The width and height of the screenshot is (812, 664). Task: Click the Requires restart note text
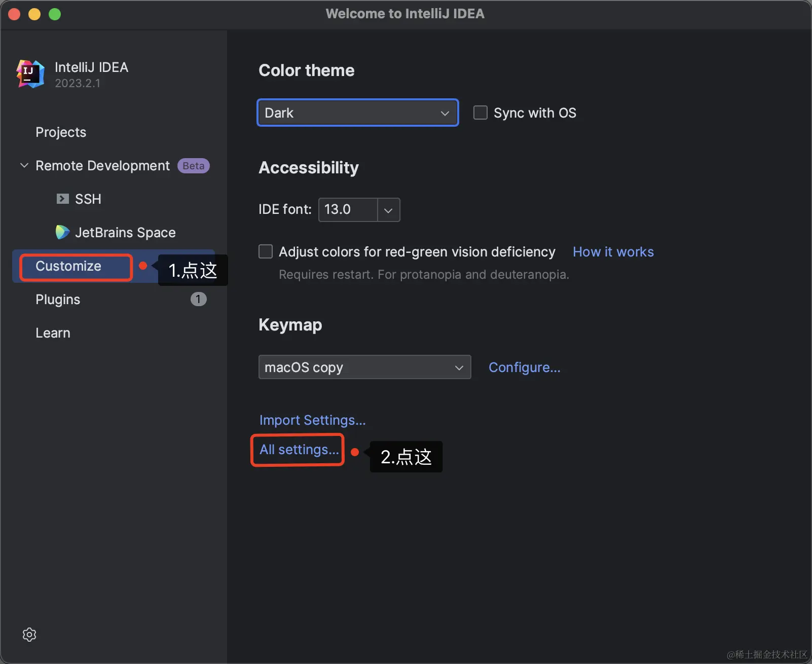coord(424,275)
